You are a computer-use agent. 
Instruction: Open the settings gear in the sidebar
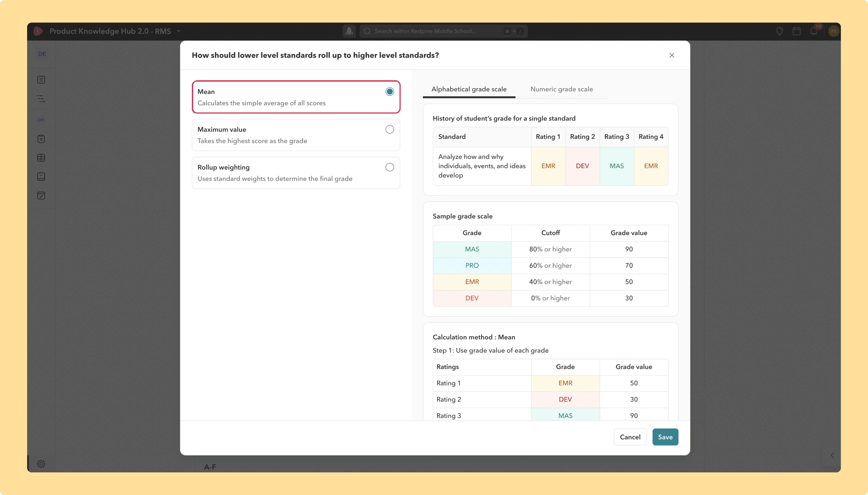41,464
